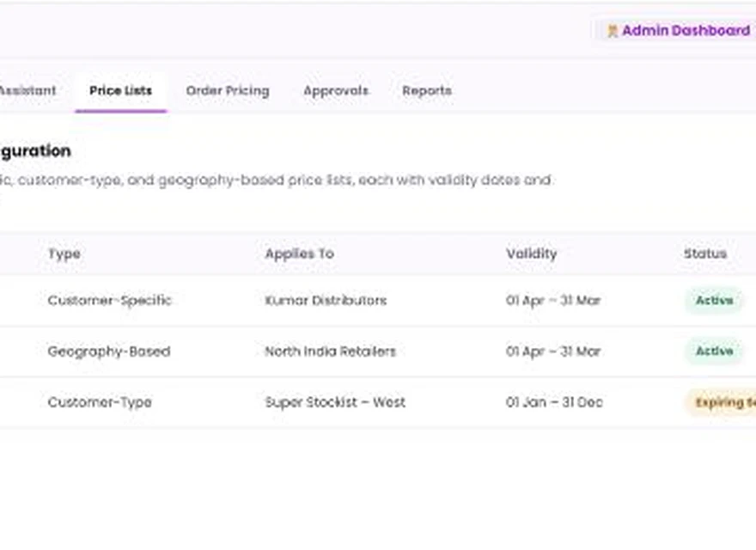Select the Price Lists tab
This screenshot has width=756, height=550.
pos(120,91)
